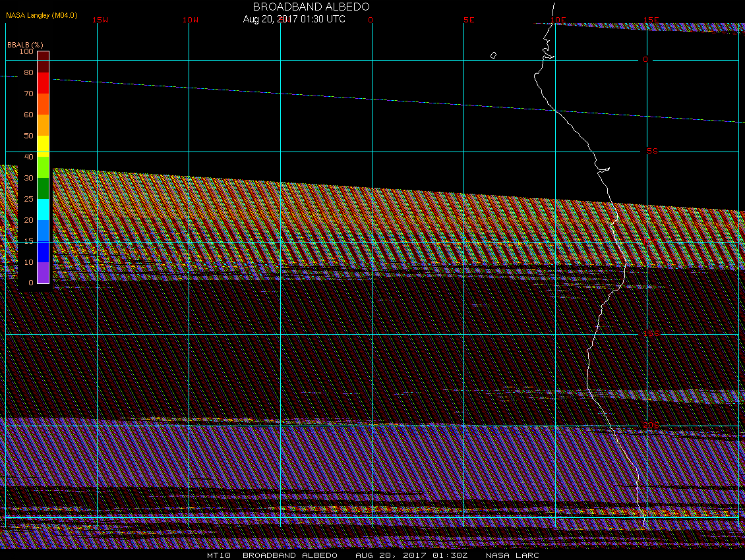The width and height of the screenshot is (745, 560).
Task: Click the orange 50-60% legend swatch
Action: tap(43, 125)
